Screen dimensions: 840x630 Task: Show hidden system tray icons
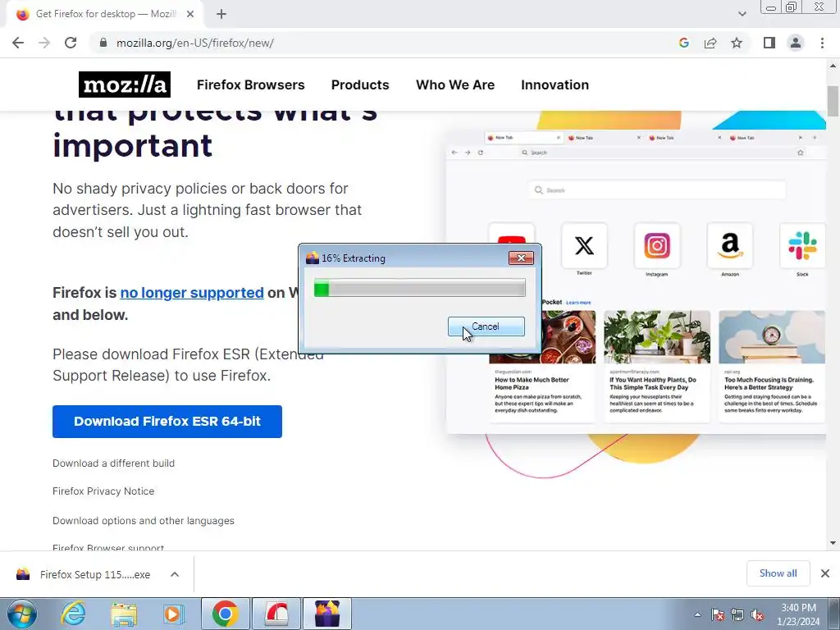pyautogui.click(x=697, y=614)
